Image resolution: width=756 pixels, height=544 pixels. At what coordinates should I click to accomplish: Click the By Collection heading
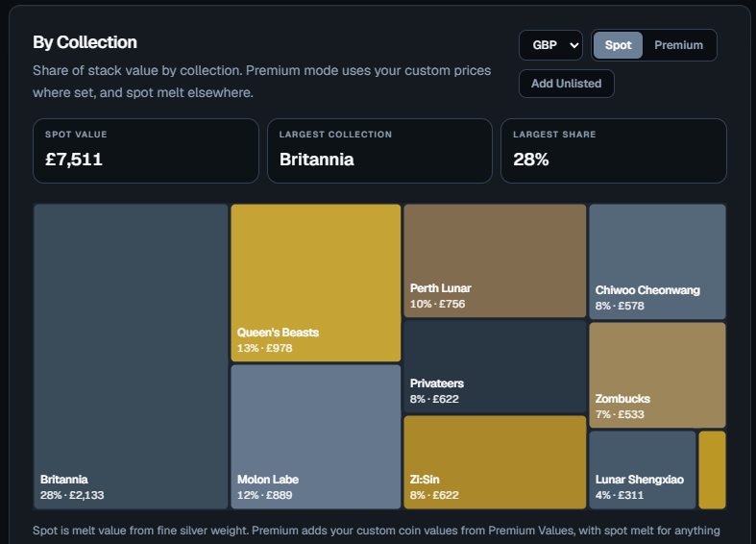(85, 42)
